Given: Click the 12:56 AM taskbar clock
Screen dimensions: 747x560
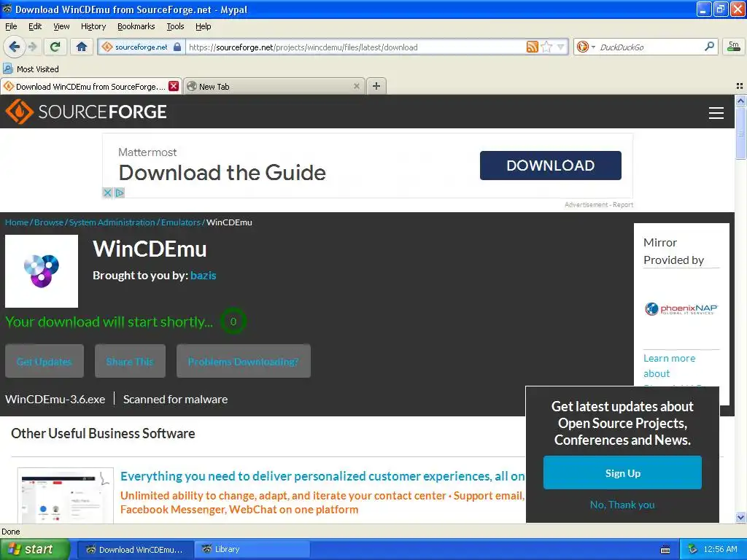Looking at the screenshot, I should [720, 549].
